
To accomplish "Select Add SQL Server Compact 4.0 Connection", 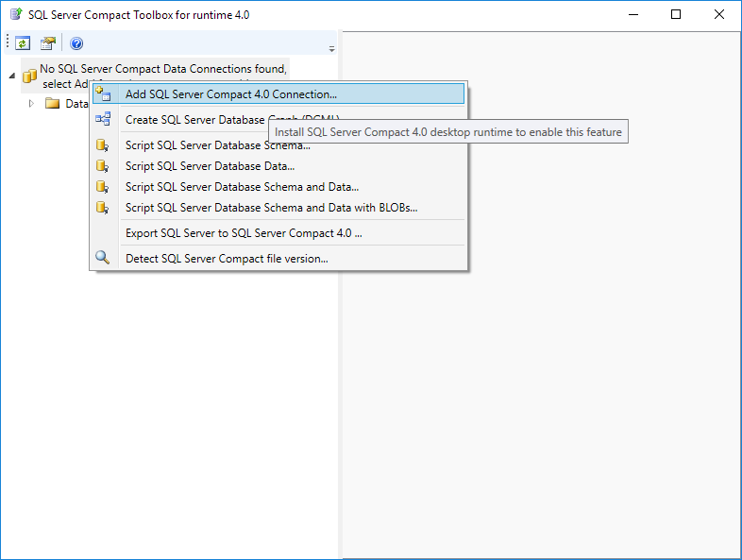I will coord(230,94).
